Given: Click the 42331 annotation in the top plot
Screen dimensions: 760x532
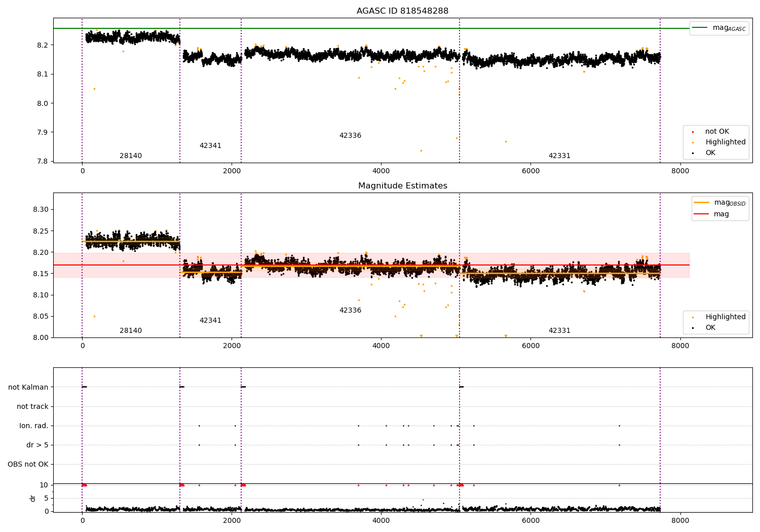Looking at the screenshot, I should tap(559, 156).
